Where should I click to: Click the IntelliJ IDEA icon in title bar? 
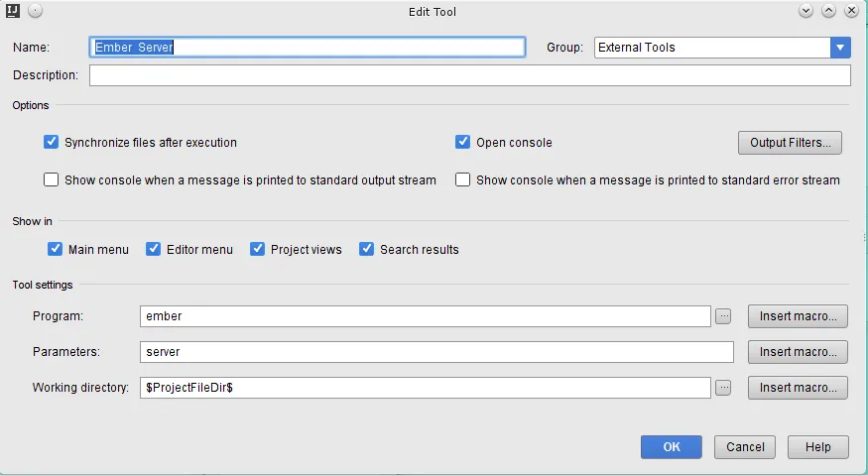pyautogui.click(x=13, y=11)
